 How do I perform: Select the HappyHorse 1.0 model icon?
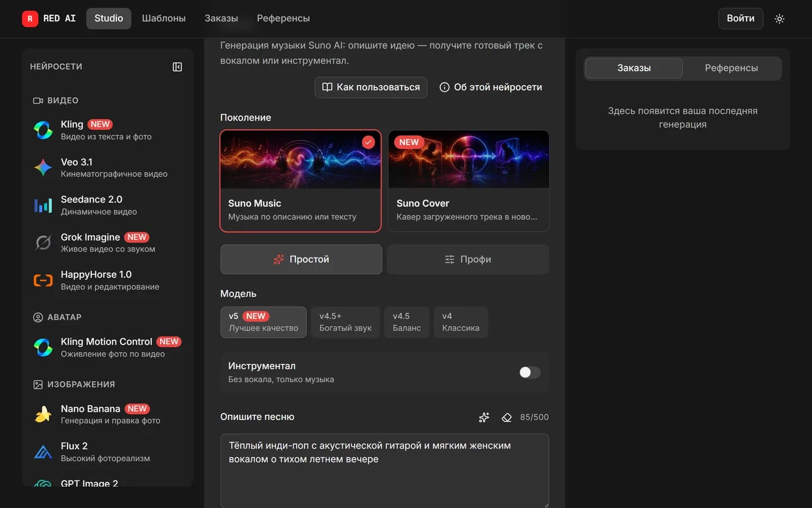[x=43, y=281]
